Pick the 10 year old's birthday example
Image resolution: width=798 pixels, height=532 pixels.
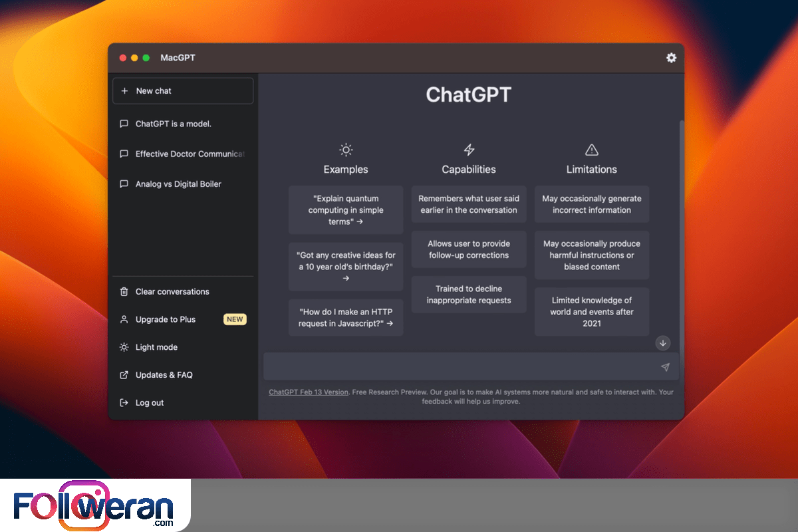346,267
